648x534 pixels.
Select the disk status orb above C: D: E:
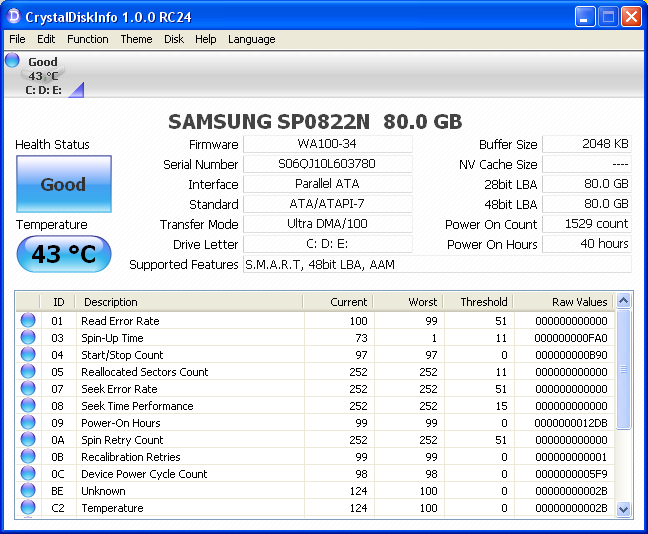point(12,60)
